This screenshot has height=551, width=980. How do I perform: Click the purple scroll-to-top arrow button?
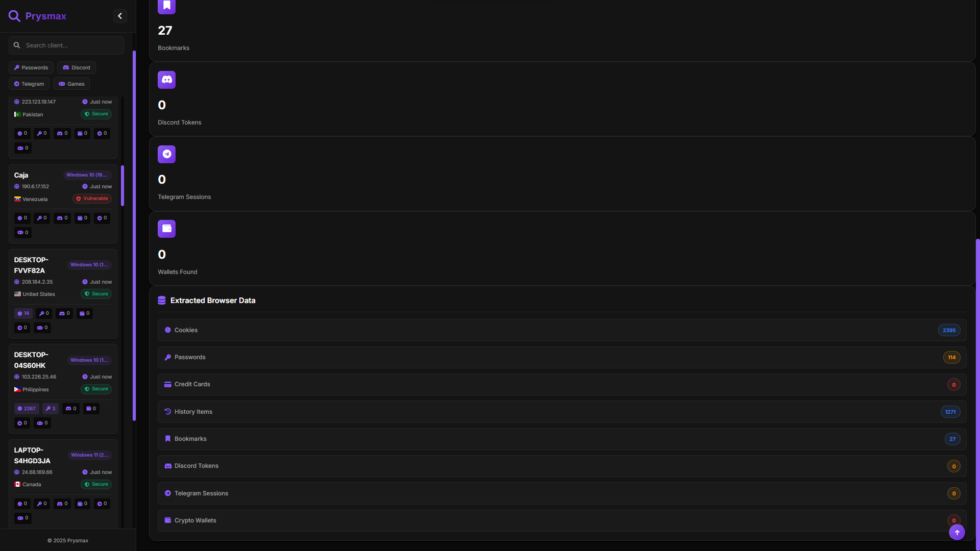point(957,532)
